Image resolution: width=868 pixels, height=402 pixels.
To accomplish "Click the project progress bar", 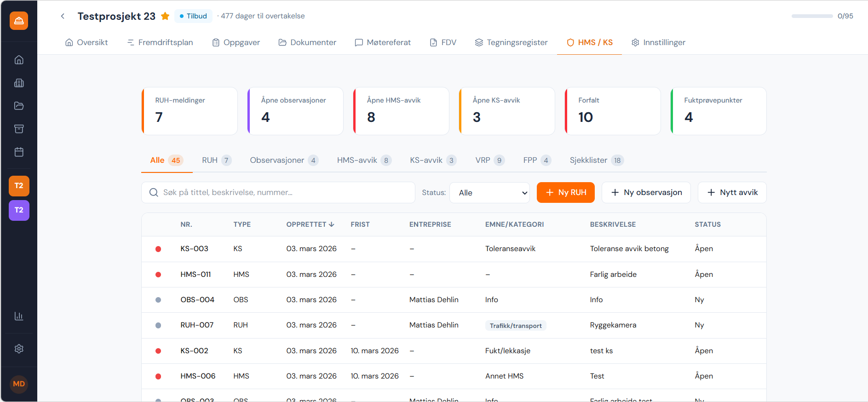I will point(812,16).
